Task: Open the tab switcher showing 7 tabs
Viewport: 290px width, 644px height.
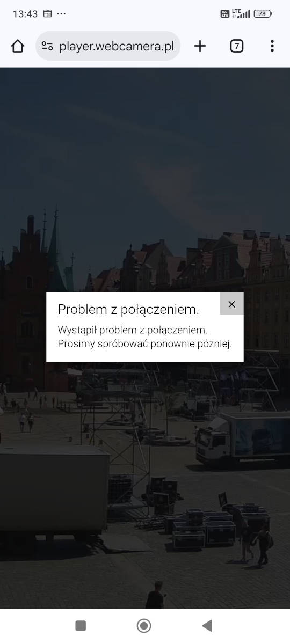Action: [x=237, y=46]
